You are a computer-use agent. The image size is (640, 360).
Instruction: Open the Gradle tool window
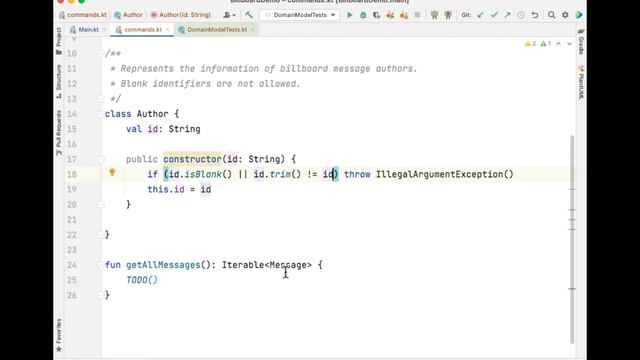click(581, 41)
